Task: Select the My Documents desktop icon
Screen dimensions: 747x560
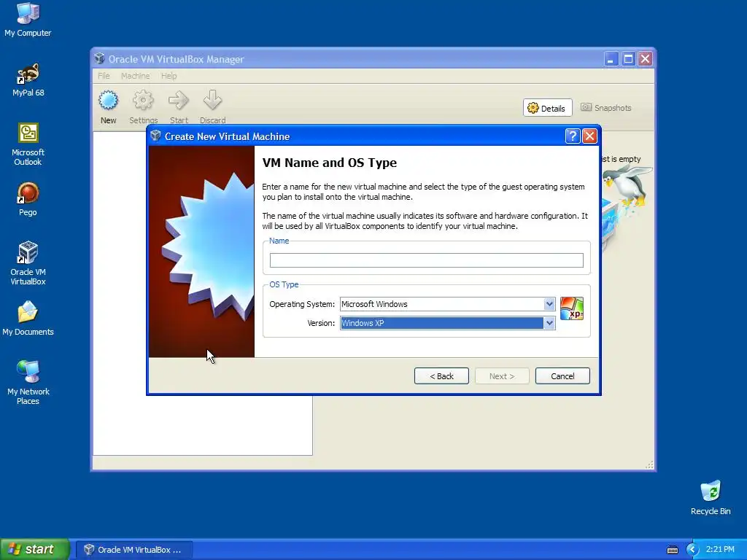Action: (x=28, y=319)
